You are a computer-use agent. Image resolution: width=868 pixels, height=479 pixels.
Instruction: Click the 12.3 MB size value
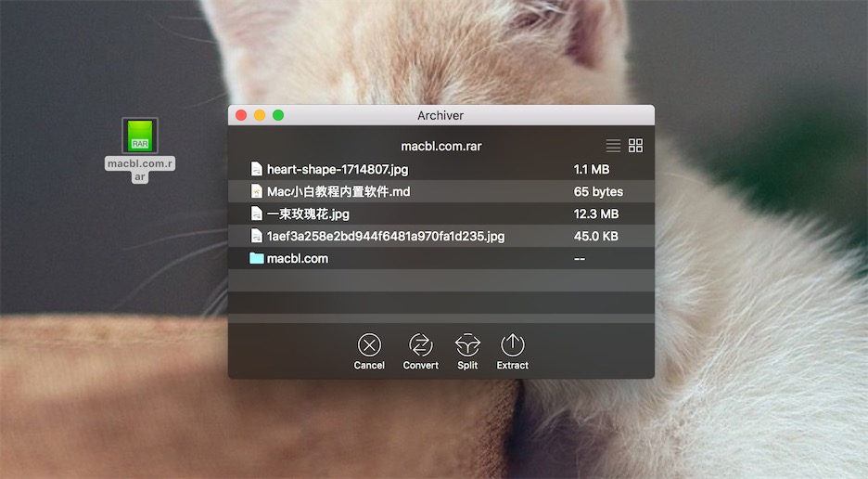596,214
